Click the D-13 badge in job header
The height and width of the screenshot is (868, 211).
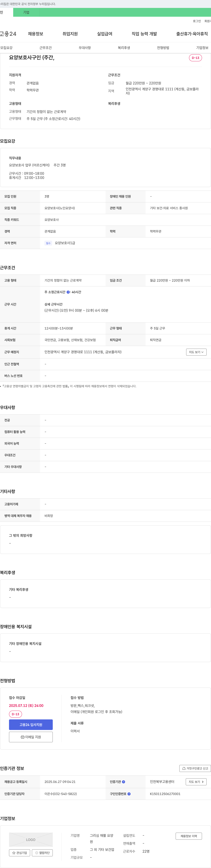pyautogui.click(x=195, y=58)
